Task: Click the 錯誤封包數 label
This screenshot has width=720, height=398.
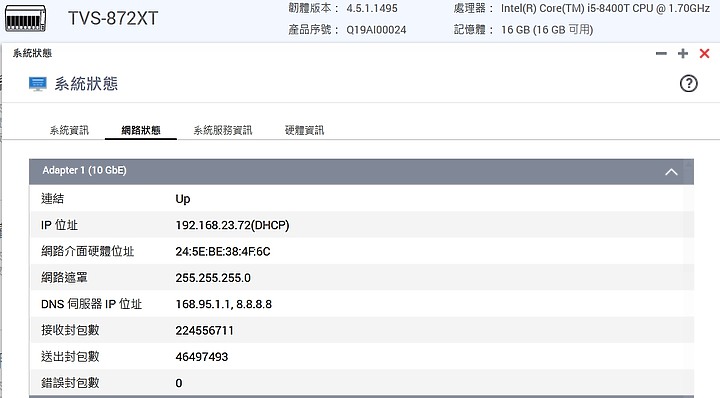Action: point(70,383)
